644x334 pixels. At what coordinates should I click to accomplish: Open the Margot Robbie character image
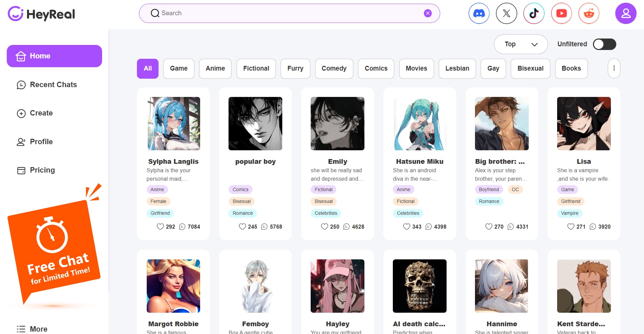173,286
